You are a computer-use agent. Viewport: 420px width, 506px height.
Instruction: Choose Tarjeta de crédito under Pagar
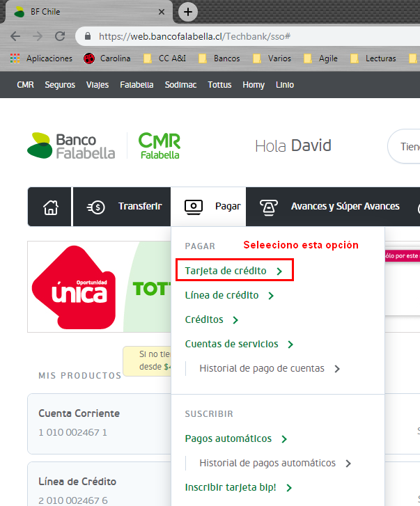point(226,271)
